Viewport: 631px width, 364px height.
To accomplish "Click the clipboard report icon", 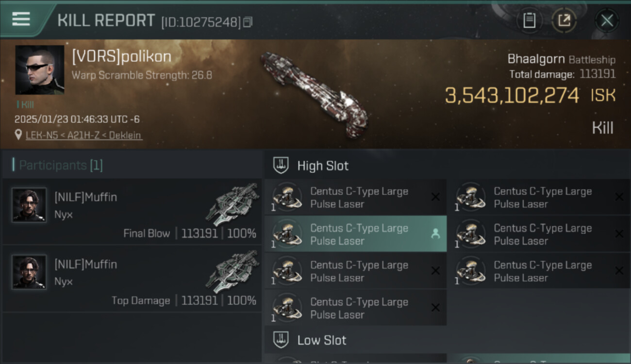I will click(529, 20).
